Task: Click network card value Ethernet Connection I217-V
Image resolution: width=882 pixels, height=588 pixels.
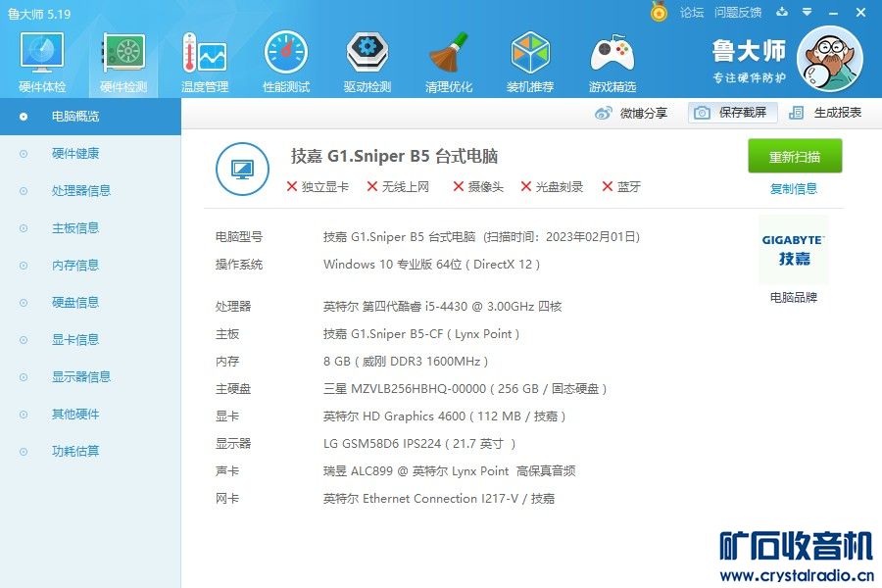Action: click(439, 499)
